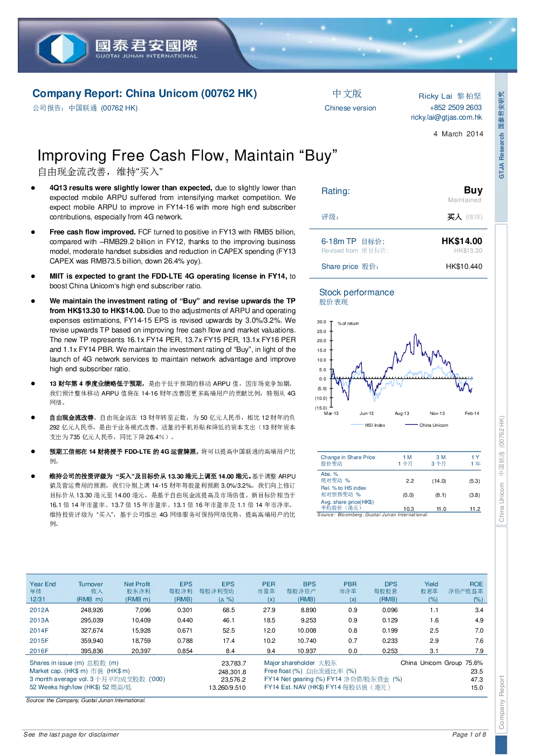Click the 'China Unicom' chart legend
Screen dimensions: 535x756
pos(427,425)
